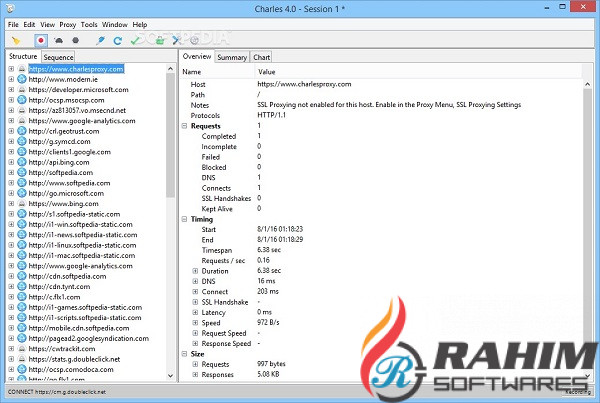The width and height of the screenshot is (600, 403).
Task: Collapse the Requests section
Action: [184, 126]
